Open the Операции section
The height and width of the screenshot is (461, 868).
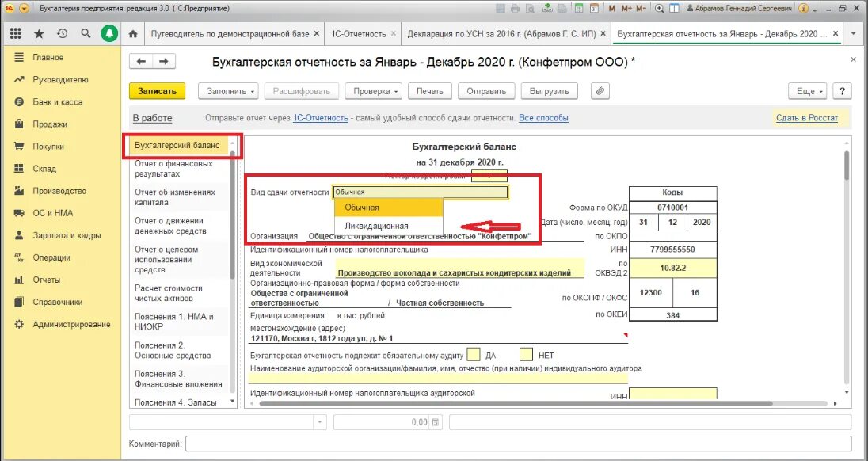pyautogui.click(x=51, y=257)
